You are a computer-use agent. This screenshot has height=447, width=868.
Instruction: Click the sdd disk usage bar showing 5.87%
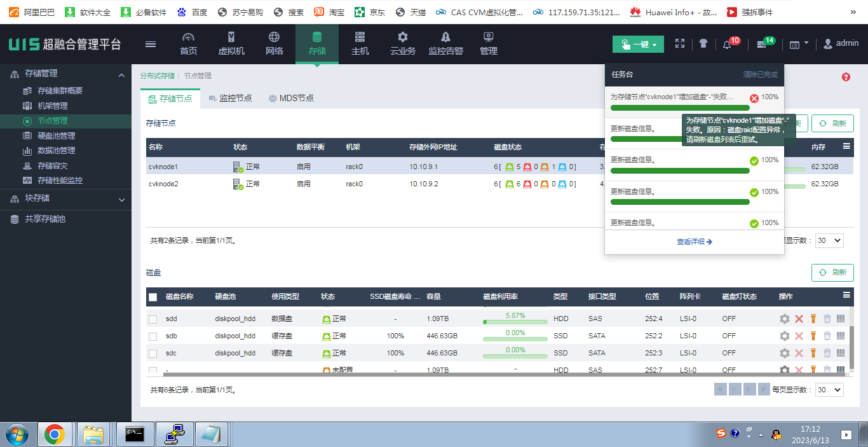[515, 322]
